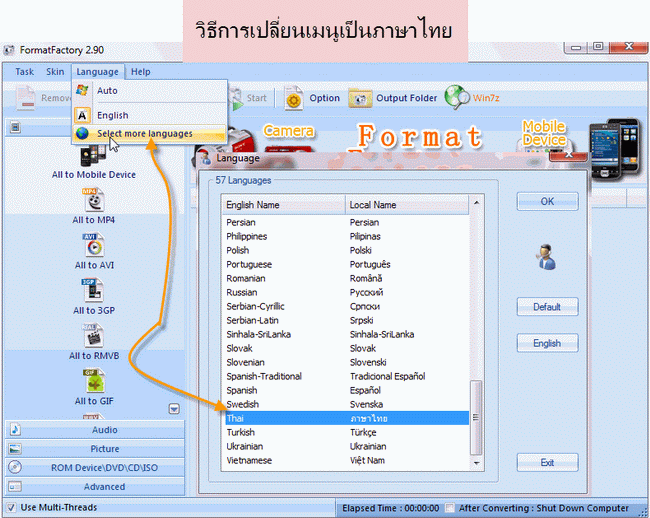Select the Philippines language row
The height and width of the screenshot is (518, 650).
point(347,236)
